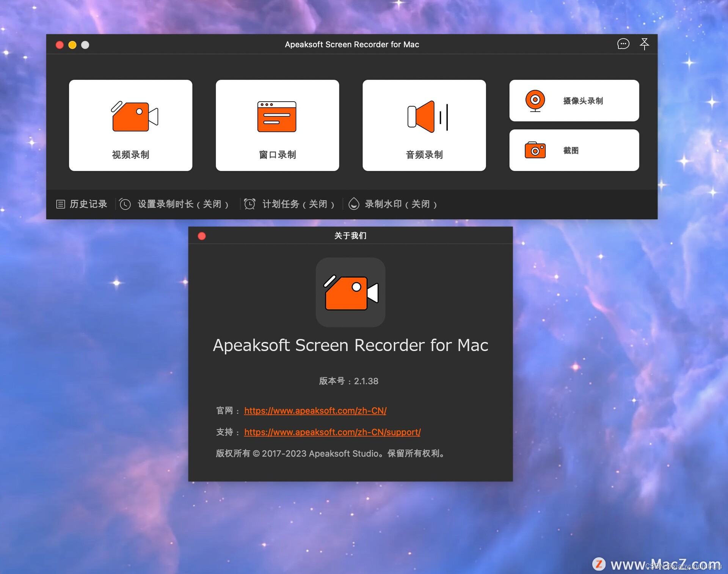Click the Apeaksoft Screen Recorder title text
Viewport: 728px width, 574px height.
pos(350,345)
